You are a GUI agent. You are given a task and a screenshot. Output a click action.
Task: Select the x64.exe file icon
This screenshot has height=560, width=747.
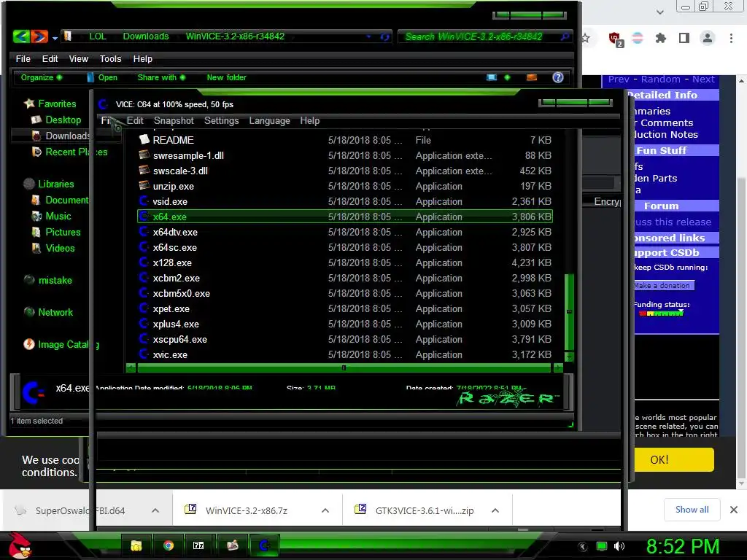(144, 216)
